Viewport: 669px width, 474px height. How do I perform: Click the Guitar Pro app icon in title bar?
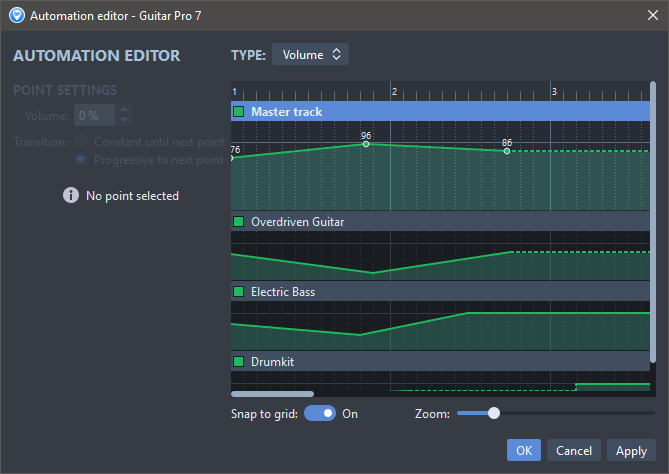[x=17, y=15]
